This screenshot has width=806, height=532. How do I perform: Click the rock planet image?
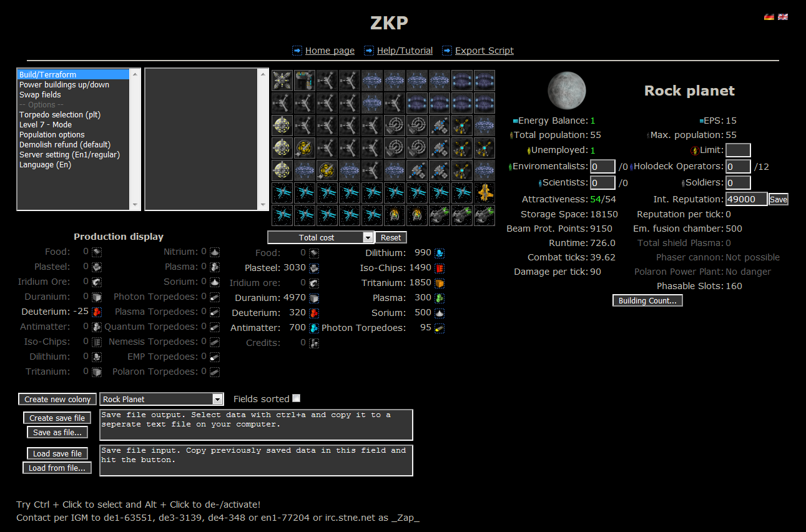point(566,91)
